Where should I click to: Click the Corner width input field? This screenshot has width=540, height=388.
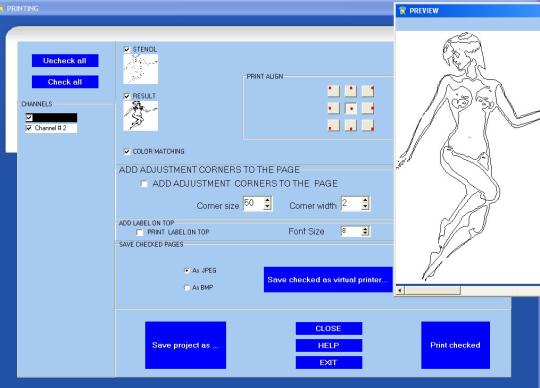(352, 203)
